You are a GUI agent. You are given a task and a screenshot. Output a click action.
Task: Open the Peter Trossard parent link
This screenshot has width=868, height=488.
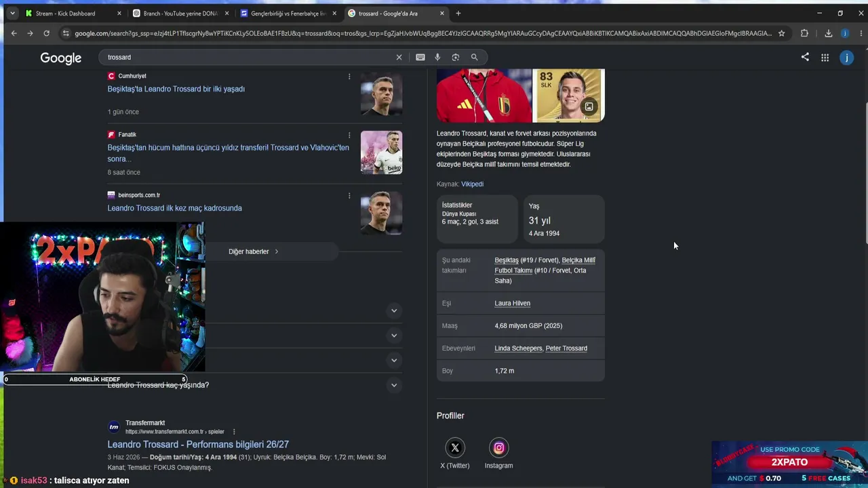(x=566, y=348)
